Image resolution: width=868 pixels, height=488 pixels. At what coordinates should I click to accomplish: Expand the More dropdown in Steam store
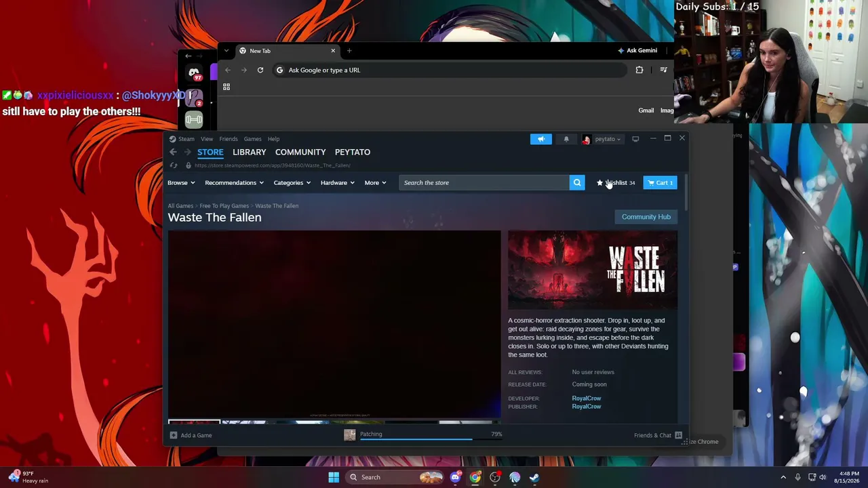point(375,183)
